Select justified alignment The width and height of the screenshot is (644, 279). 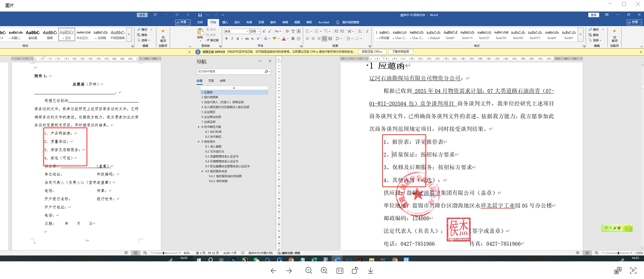pos(324,38)
